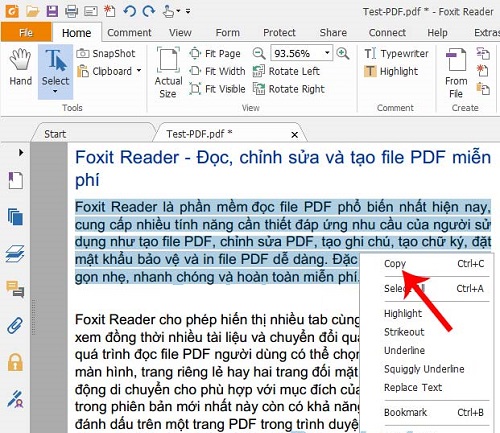Open file using the folder icon
Viewport: 500px width, 433px height.
pyautogui.click(x=33, y=11)
